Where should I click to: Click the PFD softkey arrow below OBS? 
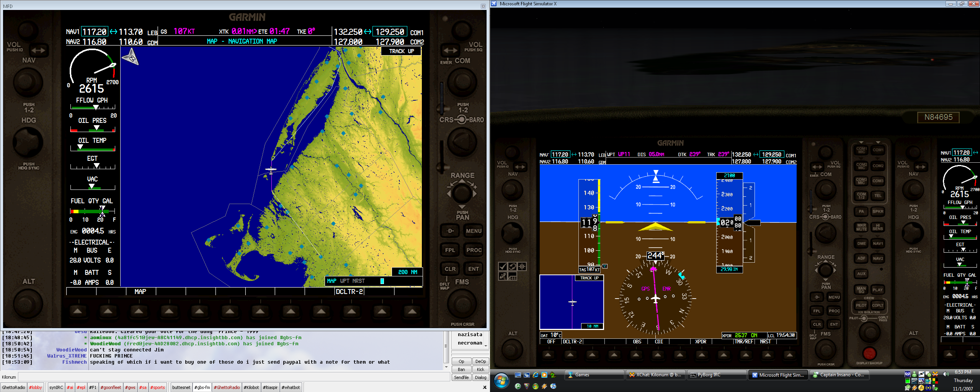pyautogui.click(x=636, y=355)
